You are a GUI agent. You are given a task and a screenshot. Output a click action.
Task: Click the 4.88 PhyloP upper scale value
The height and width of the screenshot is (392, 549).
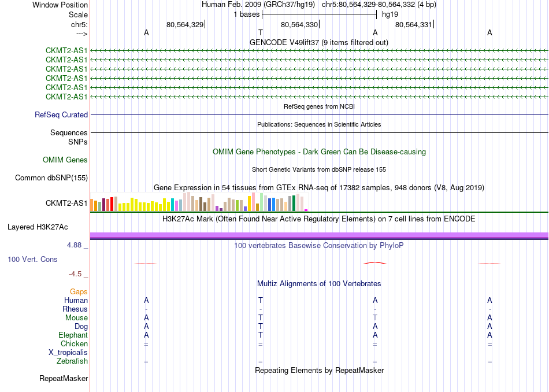coord(74,245)
